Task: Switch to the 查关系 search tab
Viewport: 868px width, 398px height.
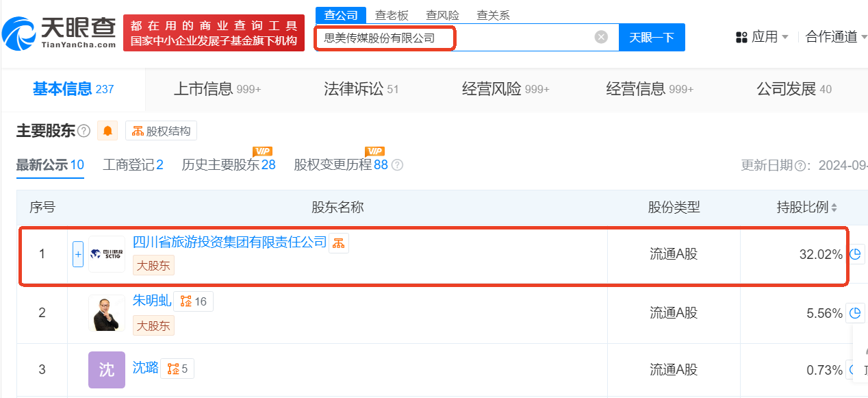Action: (x=494, y=15)
